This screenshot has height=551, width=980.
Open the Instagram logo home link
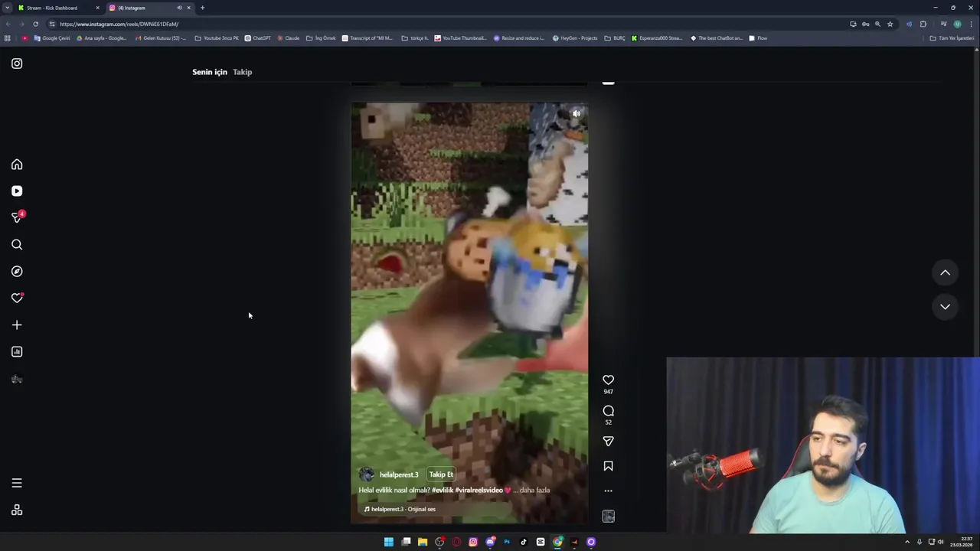[x=17, y=64]
